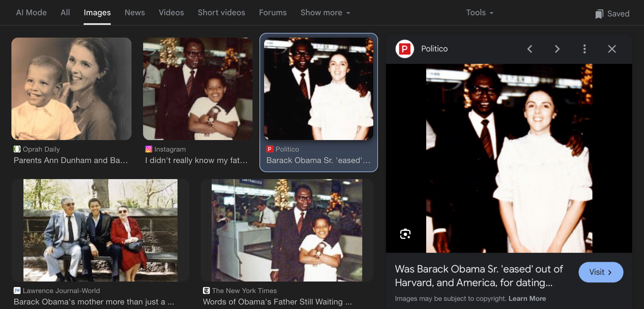The height and width of the screenshot is (309, 644).
Task: Click the Politico source name in preview header
Action: tap(434, 49)
